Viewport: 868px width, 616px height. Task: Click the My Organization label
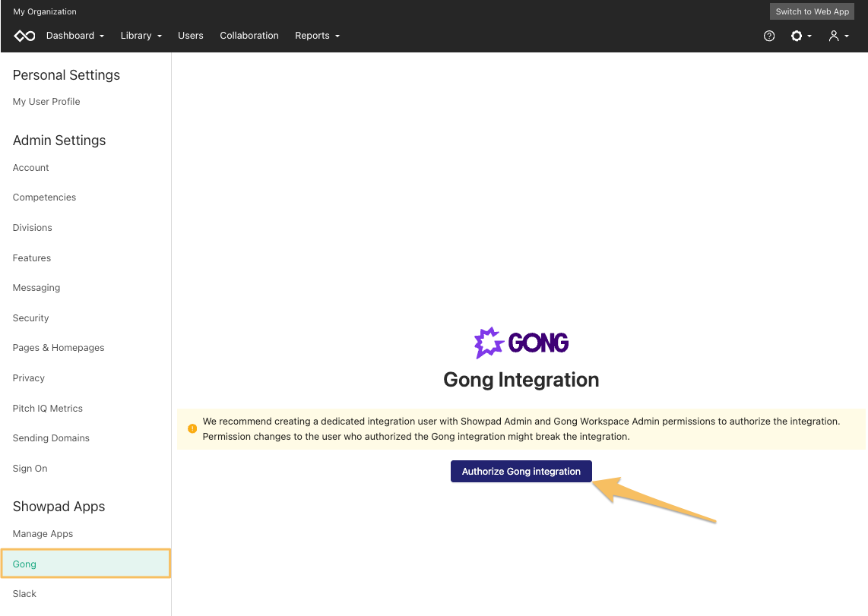tap(45, 11)
